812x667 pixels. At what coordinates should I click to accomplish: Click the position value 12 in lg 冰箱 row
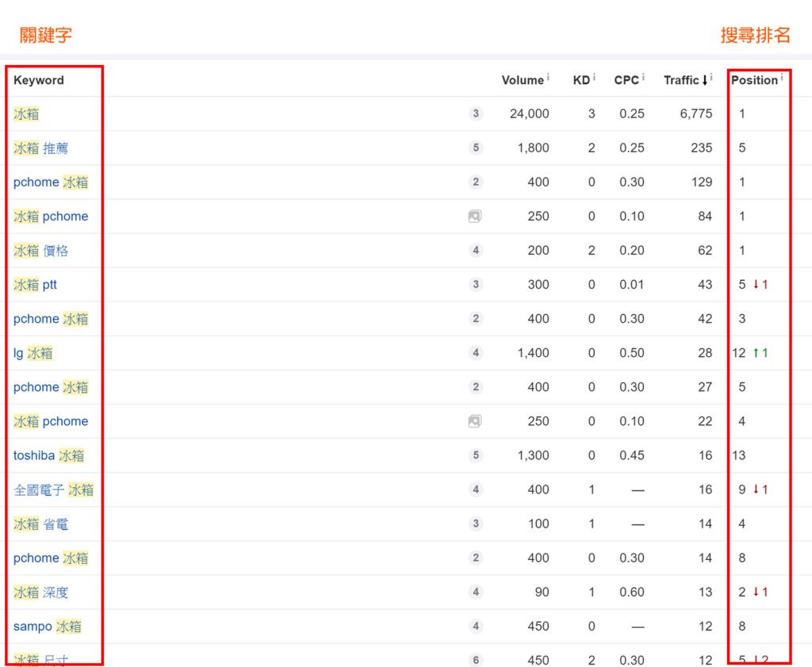tap(739, 353)
